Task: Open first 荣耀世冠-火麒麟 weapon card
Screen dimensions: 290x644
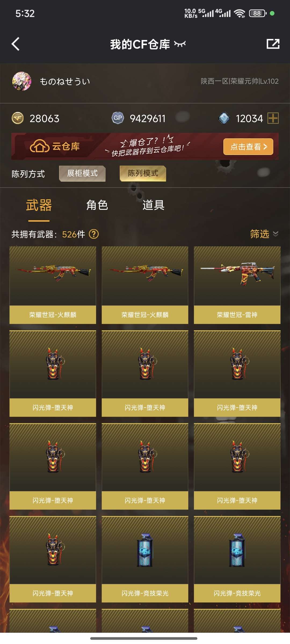Action: (x=53, y=285)
